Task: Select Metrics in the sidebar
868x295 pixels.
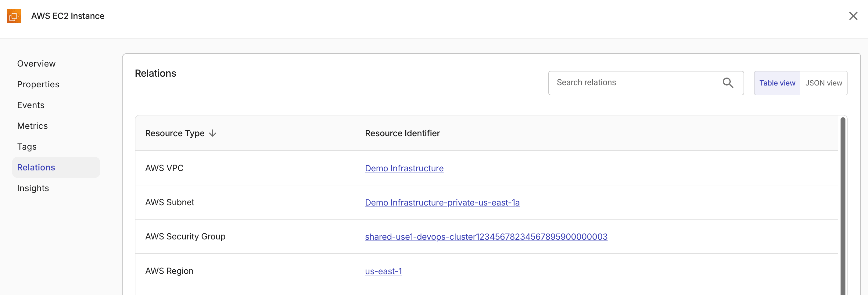Action: pos(32,126)
